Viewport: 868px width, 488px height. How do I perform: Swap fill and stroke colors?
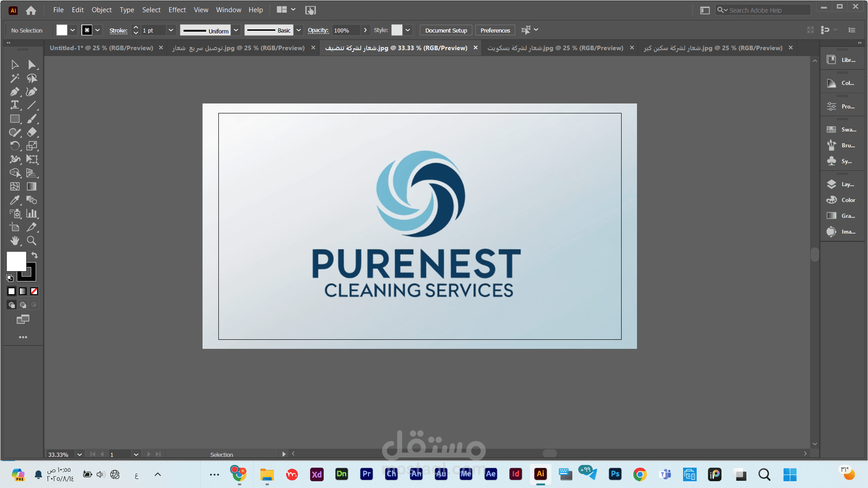point(34,255)
